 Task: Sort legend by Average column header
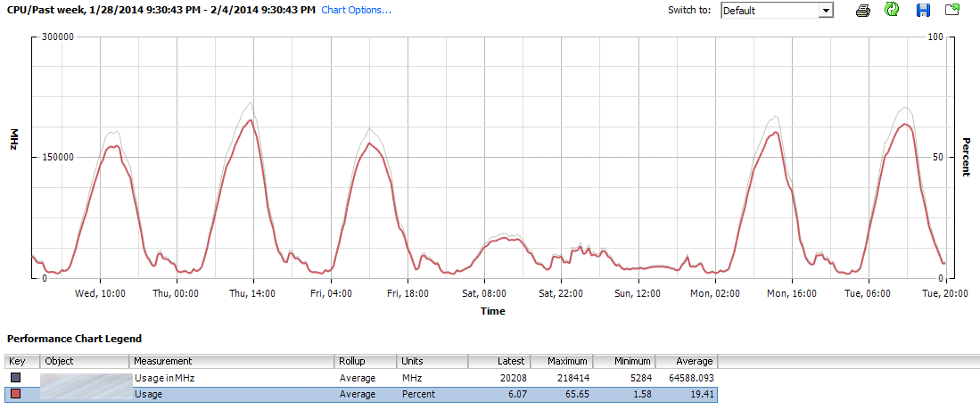687,361
